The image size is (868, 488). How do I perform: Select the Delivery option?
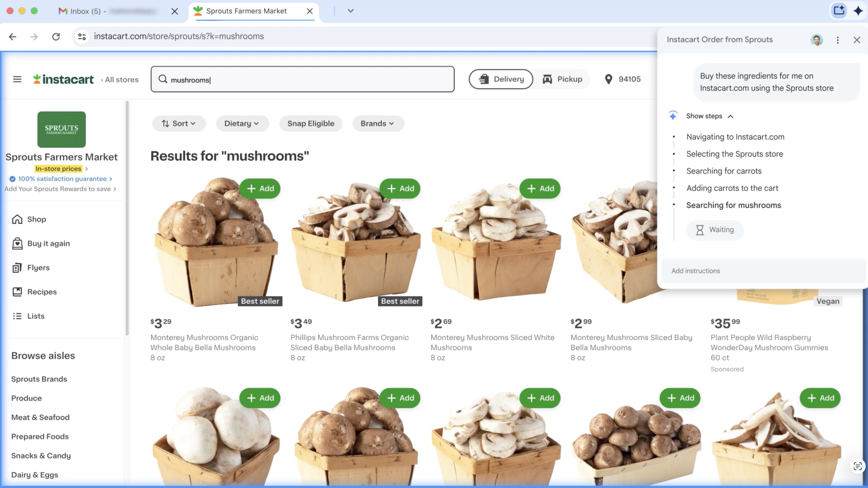tap(501, 79)
